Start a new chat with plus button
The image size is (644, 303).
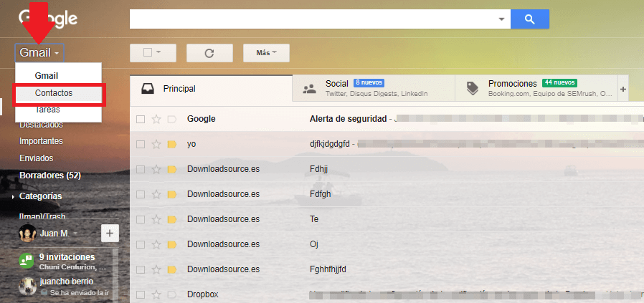tap(110, 234)
